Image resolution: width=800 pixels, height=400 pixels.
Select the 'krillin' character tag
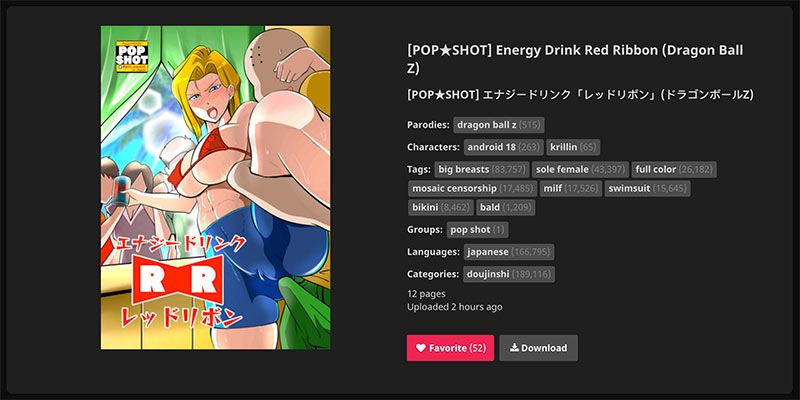(x=573, y=147)
